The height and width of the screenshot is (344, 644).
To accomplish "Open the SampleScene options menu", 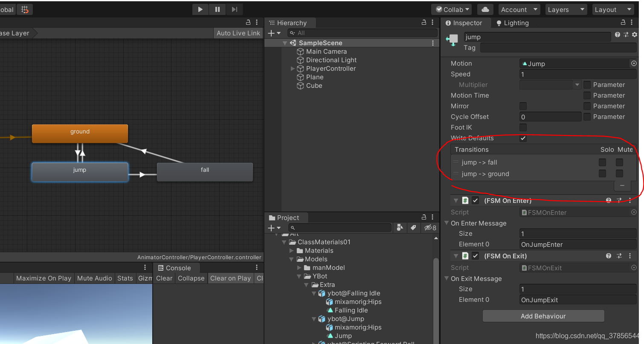I will point(433,43).
